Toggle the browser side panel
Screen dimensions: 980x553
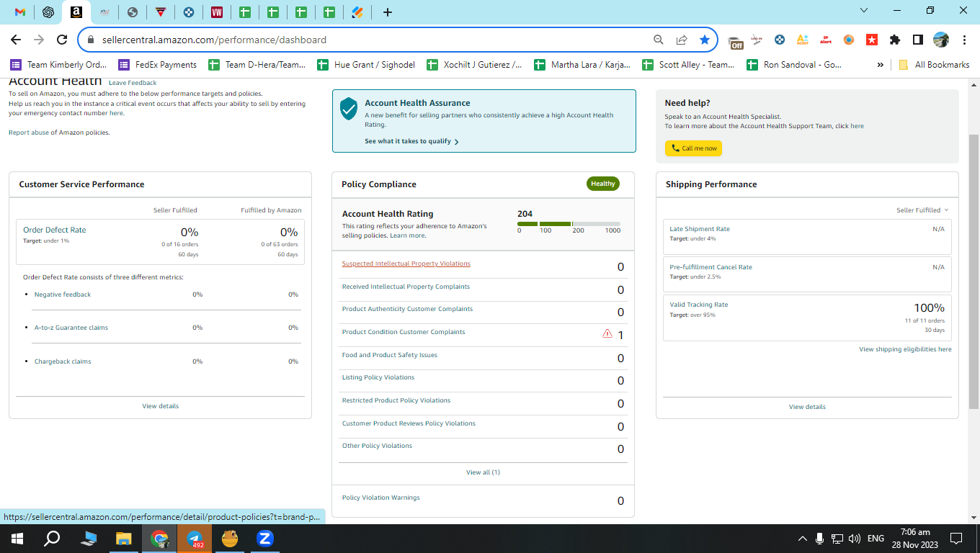(x=918, y=40)
